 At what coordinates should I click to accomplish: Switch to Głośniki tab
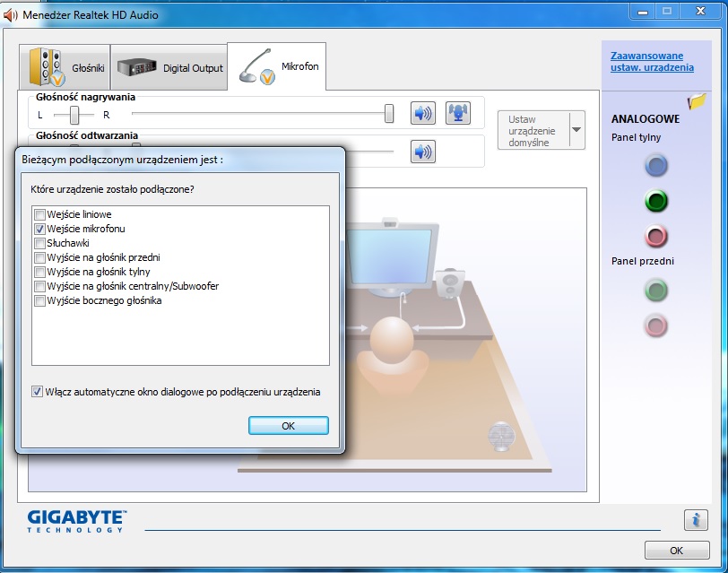click(65, 68)
